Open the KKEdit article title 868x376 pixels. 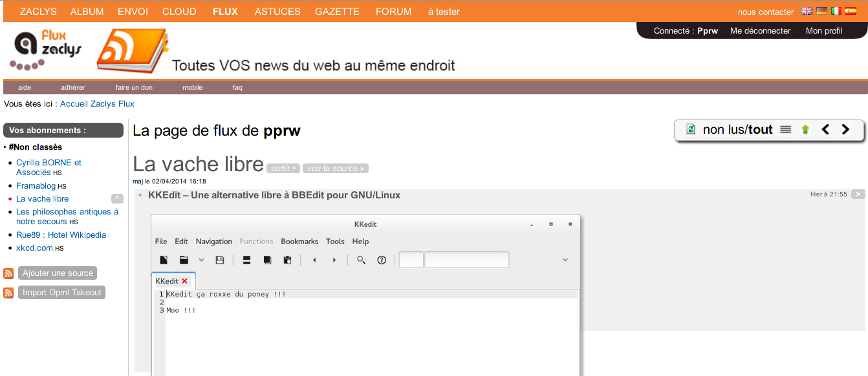point(274,195)
